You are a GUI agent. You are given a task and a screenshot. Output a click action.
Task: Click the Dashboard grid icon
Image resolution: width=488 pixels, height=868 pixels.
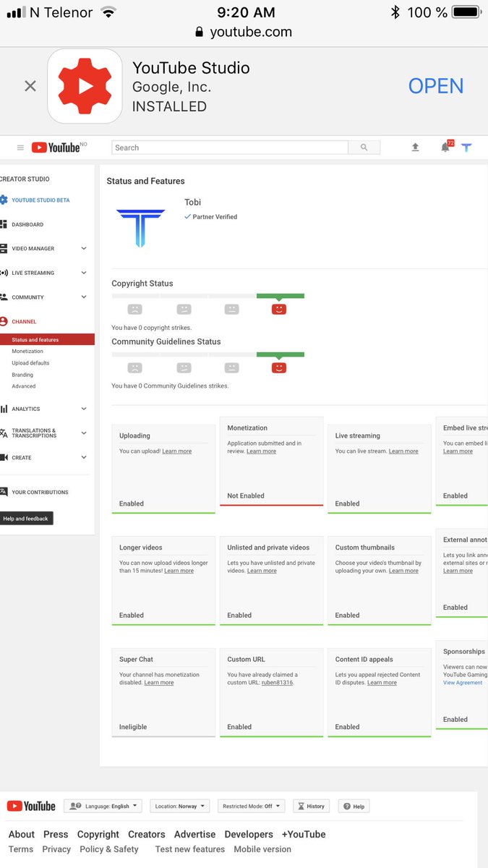coord(4,225)
